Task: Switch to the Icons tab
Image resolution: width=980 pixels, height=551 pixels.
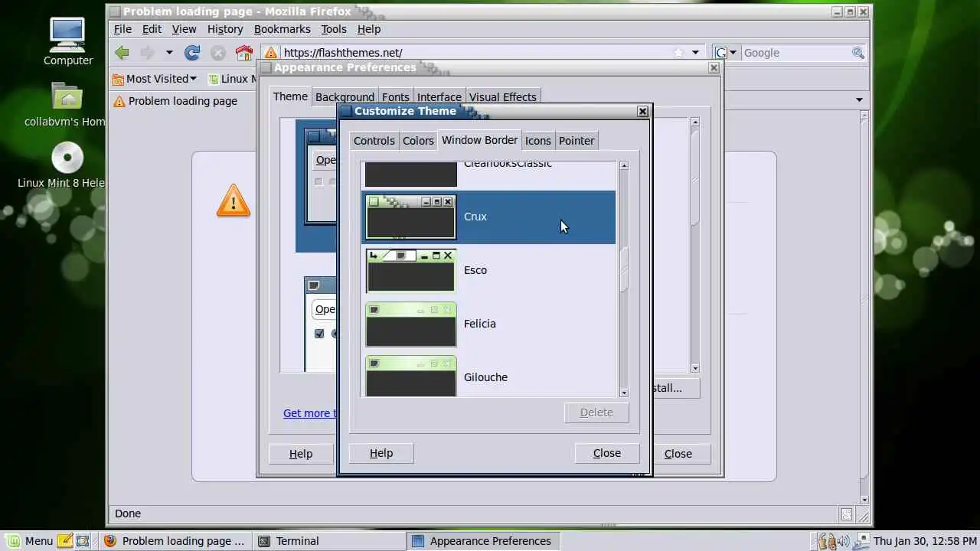Action: 537,141
